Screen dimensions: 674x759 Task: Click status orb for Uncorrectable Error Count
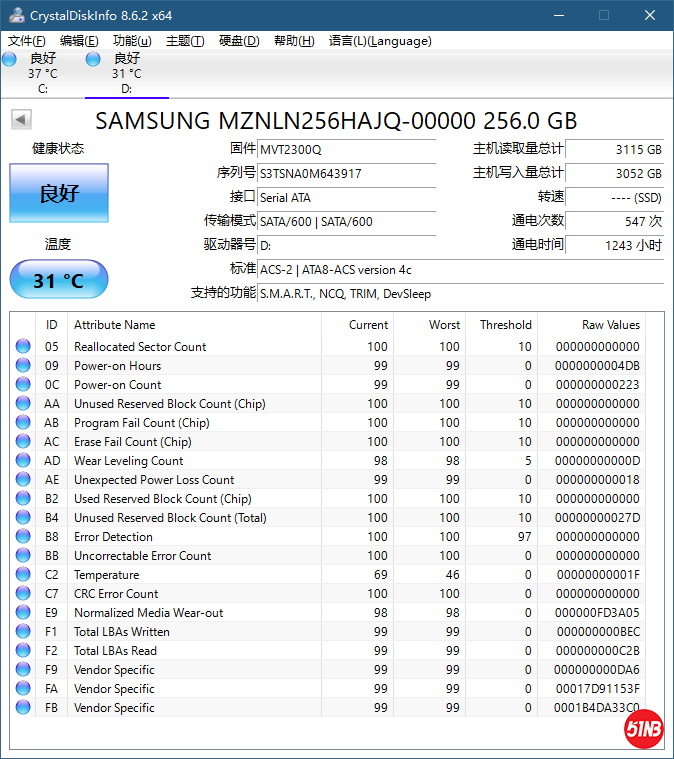23,556
